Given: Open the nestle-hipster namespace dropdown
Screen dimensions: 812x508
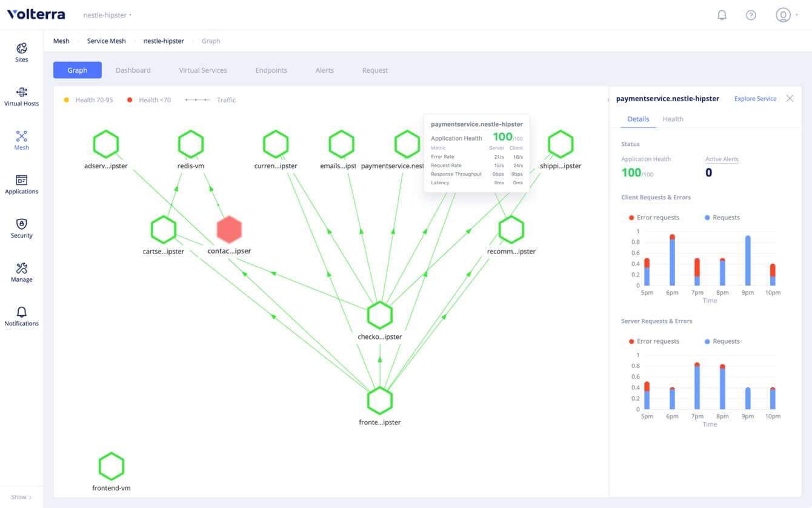Looking at the screenshot, I should 107,15.
